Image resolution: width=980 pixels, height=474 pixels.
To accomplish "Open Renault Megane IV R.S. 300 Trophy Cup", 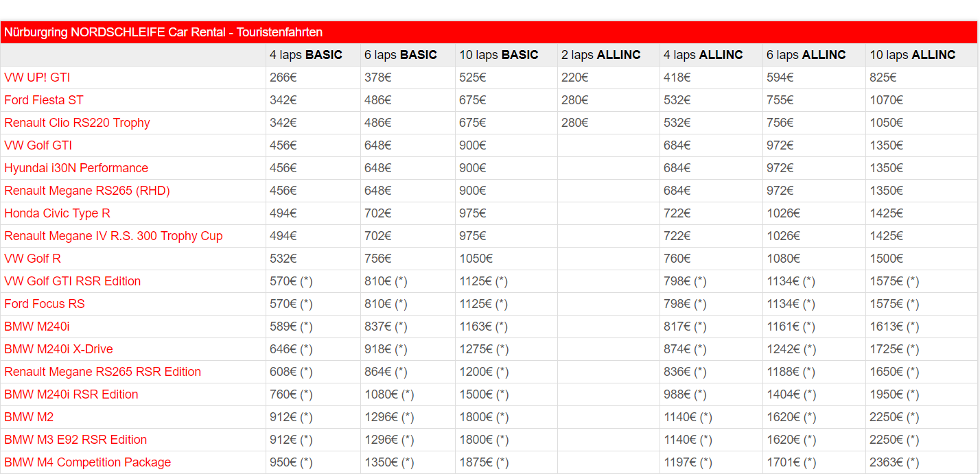I will pos(114,236).
